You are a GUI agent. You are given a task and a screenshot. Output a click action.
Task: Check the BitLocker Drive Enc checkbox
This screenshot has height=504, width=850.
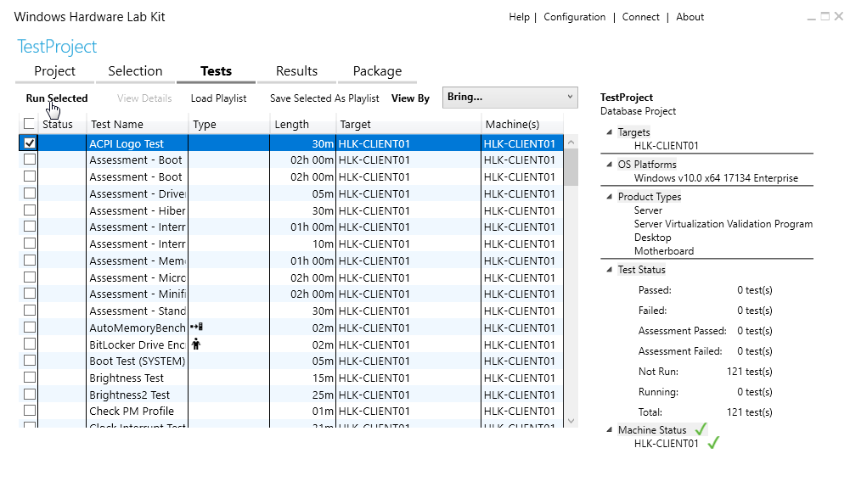(x=29, y=344)
